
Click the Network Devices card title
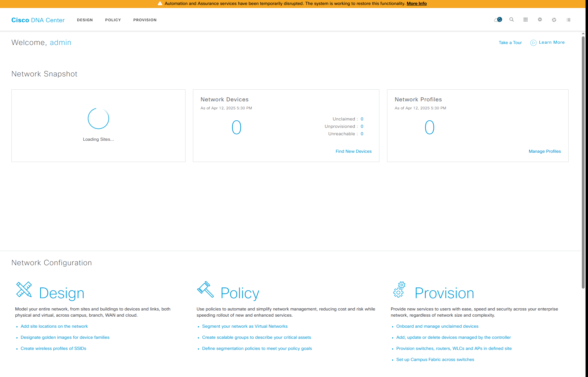224,99
